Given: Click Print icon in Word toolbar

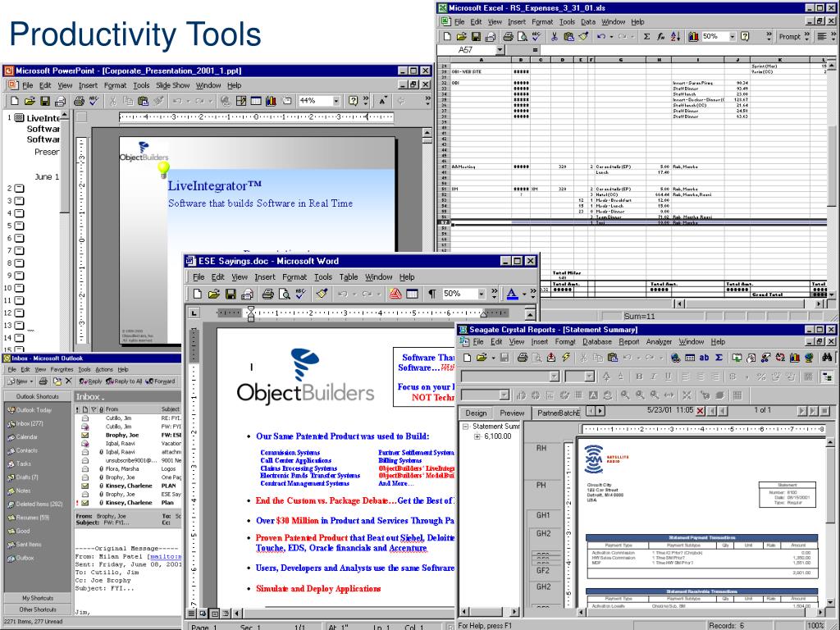Looking at the screenshot, I should click(x=268, y=294).
